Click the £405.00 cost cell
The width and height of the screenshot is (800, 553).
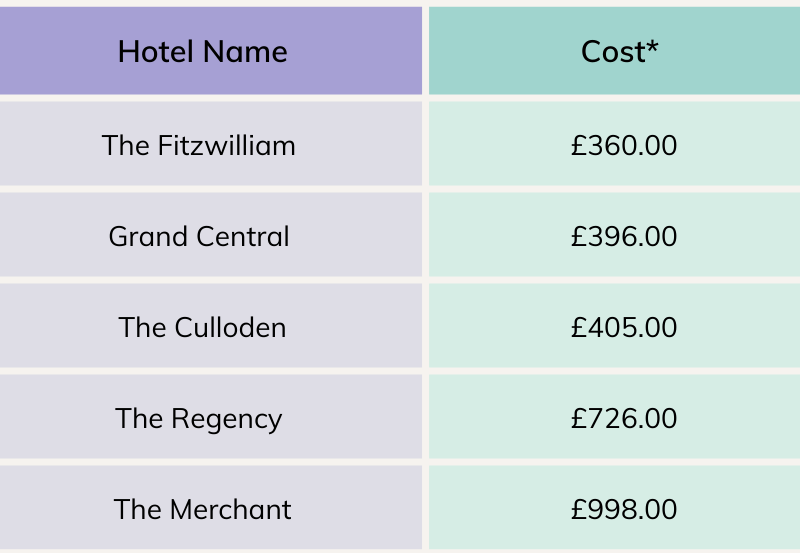tap(624, 327)
